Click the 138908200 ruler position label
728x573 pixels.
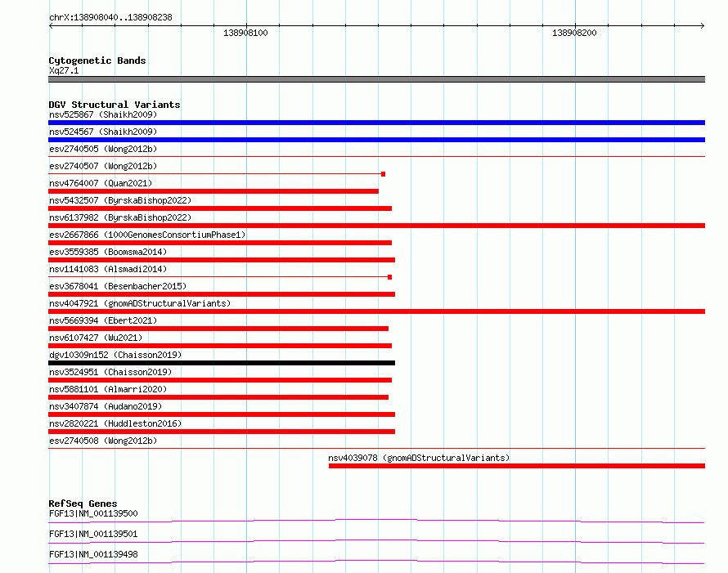click(574, 33)
